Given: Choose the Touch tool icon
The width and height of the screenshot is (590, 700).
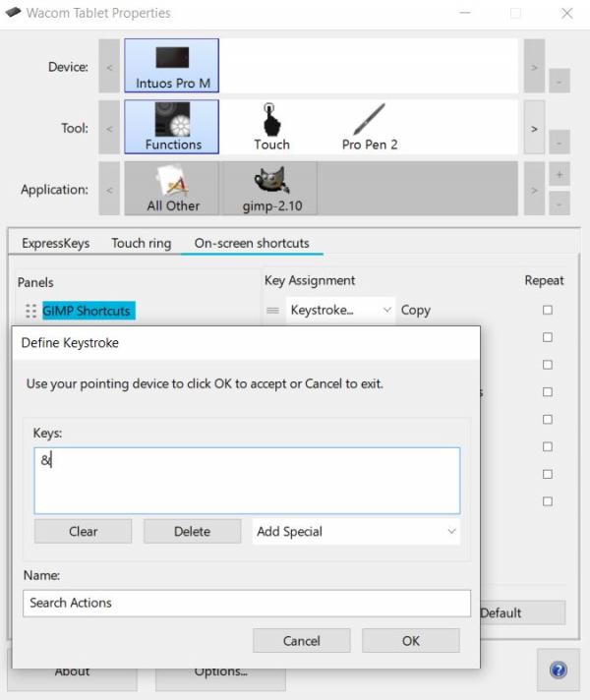Looking at the screenshot, I should (271, 127).
